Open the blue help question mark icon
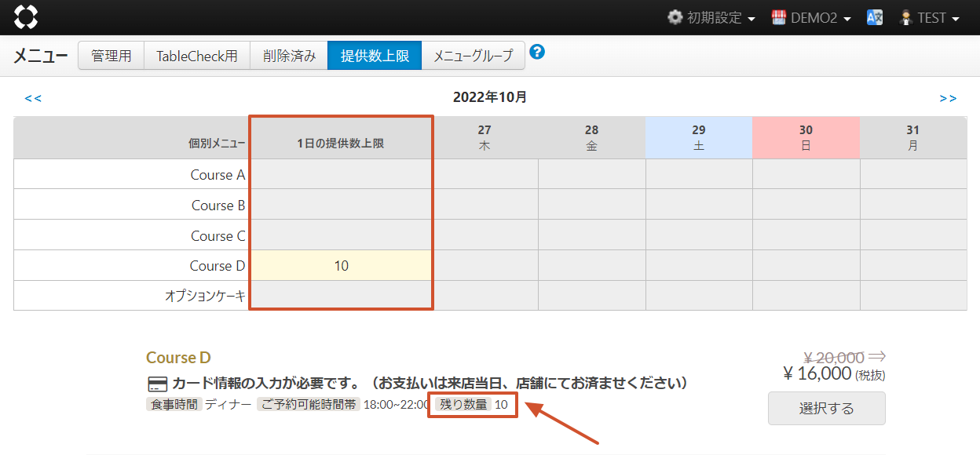This screenshot has height=455, width=980. (538, 53)
